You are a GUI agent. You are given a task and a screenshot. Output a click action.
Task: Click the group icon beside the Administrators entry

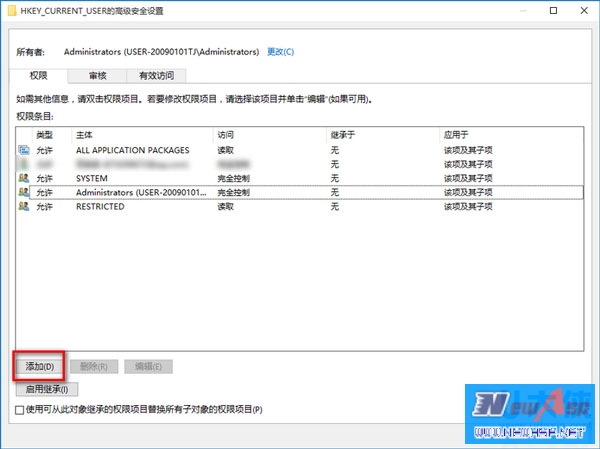24,192
